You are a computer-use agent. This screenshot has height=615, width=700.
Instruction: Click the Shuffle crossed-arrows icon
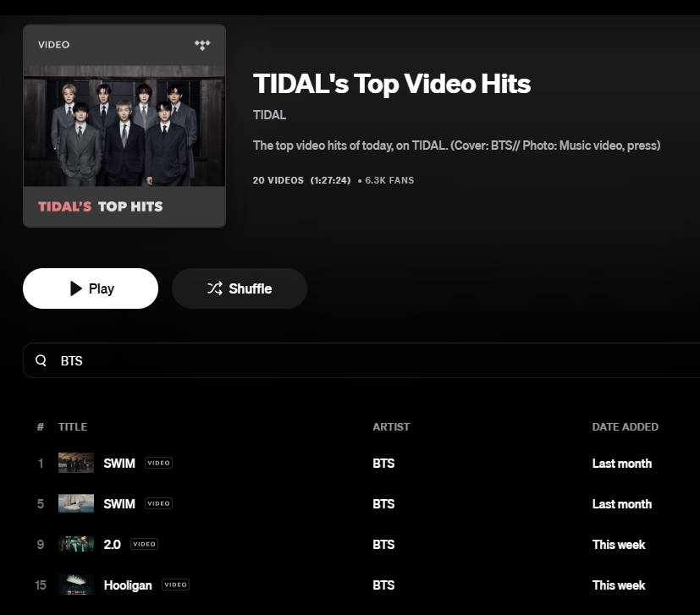coord(217,288)
